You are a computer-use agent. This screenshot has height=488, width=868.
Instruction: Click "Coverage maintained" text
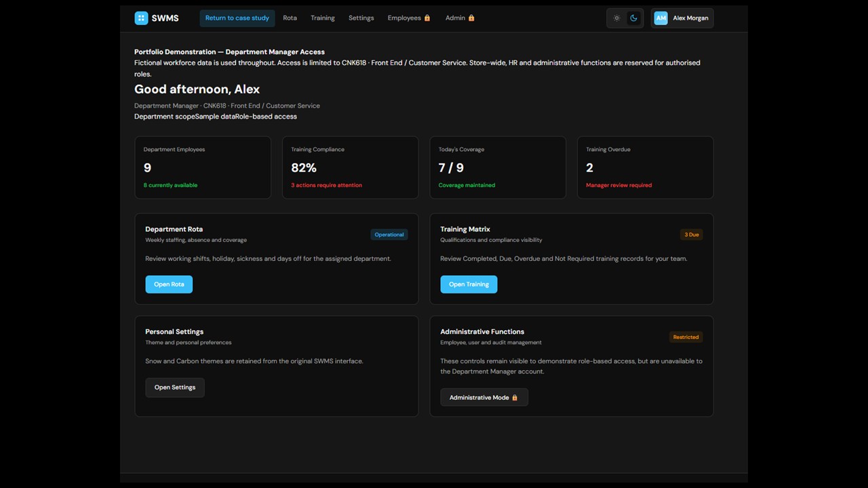467,185
